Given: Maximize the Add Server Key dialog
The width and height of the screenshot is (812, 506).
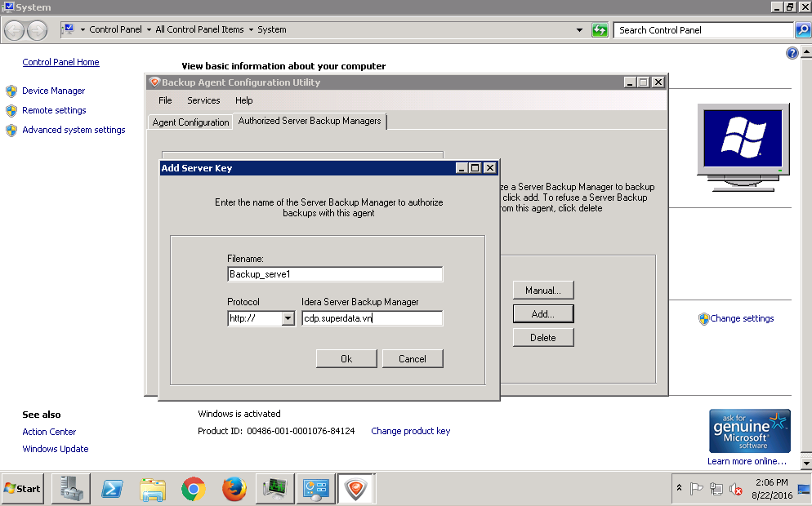Looking at the screenshot, I should coord(475,167).
